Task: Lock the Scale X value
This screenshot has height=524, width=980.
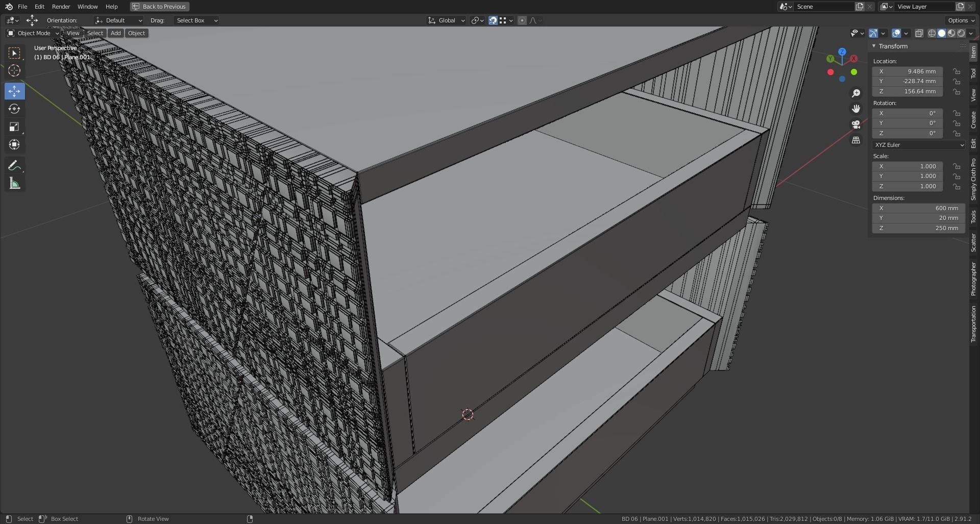Action: click(x=957, y=166)
